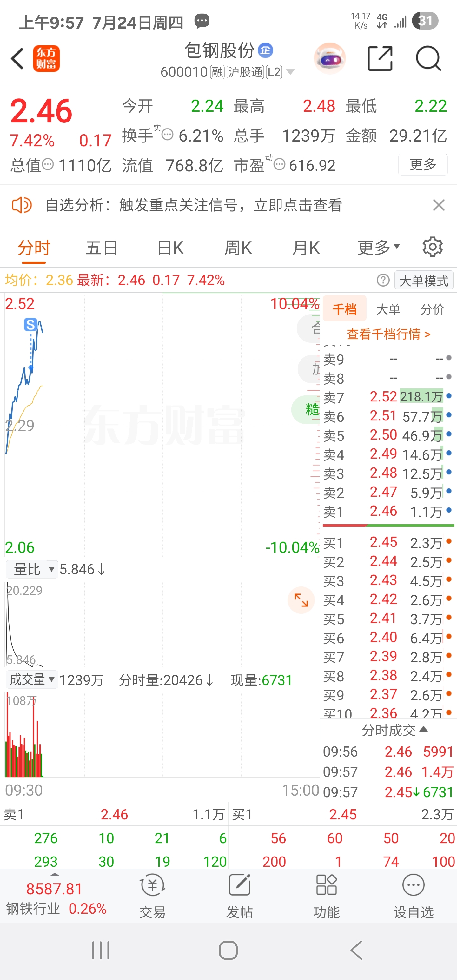Tap the 沪股通 tag

coord(245,72)
